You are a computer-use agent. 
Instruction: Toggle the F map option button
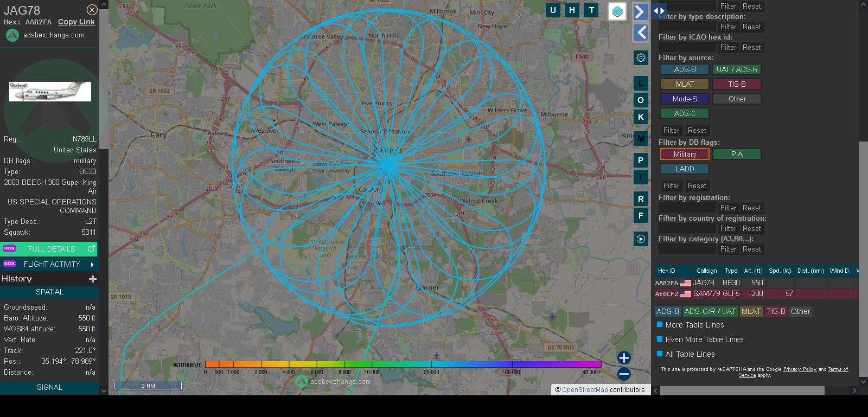(641, 216)
